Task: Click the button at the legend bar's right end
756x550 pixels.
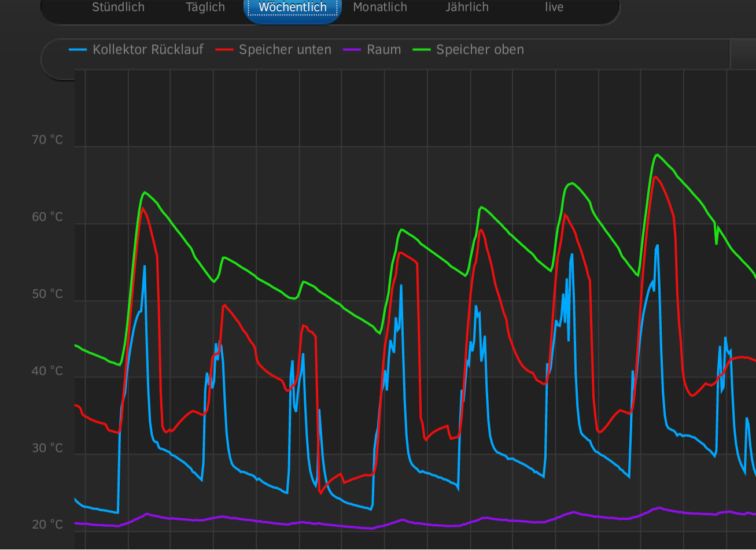Action: (743, 55)
